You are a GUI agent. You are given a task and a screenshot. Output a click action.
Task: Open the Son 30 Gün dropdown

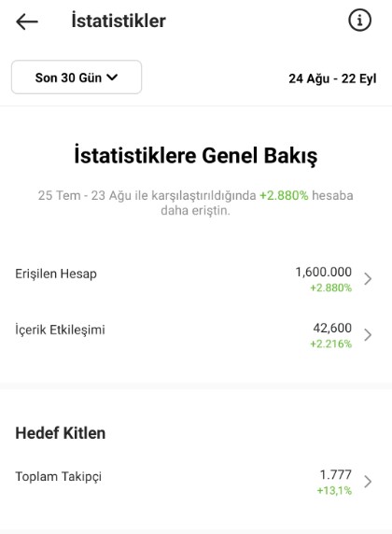coord(77,77)
